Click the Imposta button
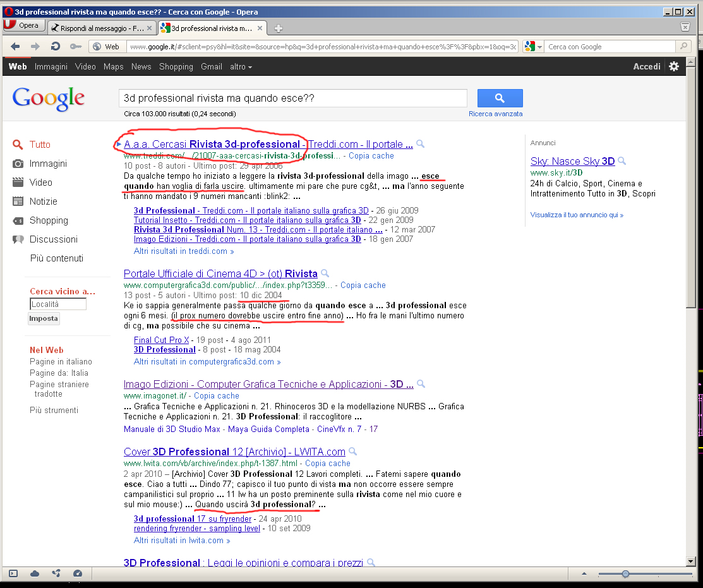 44,319
